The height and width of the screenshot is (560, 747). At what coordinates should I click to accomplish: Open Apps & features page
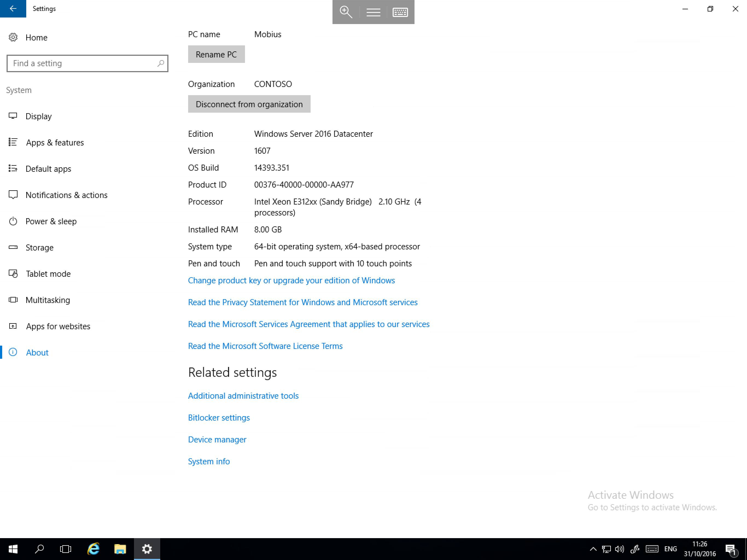click(55, 142)
